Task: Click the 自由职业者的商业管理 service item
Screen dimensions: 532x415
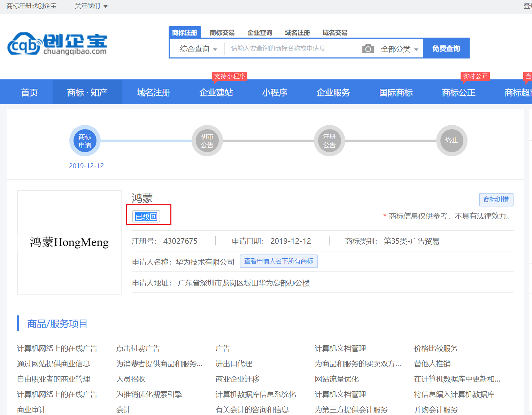Action: tap(54, 379)
